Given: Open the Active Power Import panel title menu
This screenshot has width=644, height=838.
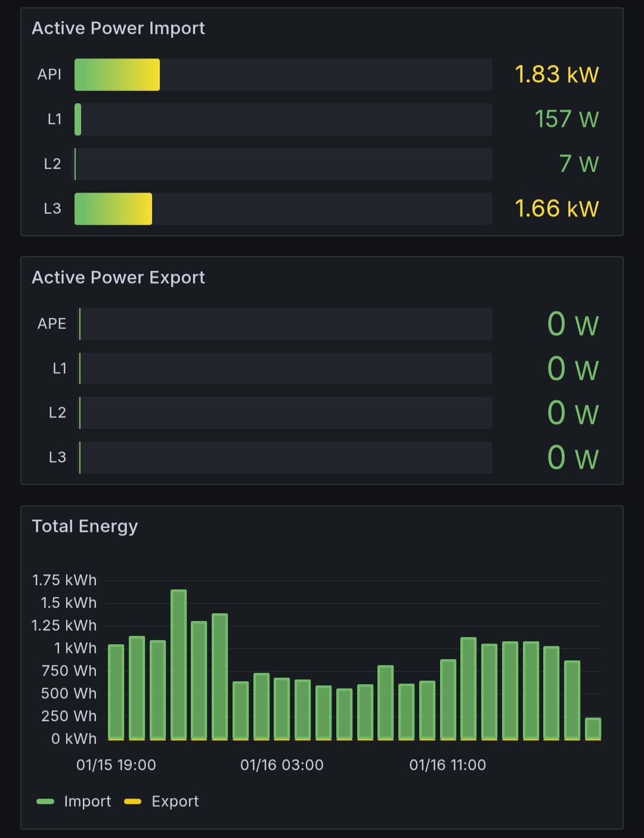Looking at the screenshot, I should (118, 29).
